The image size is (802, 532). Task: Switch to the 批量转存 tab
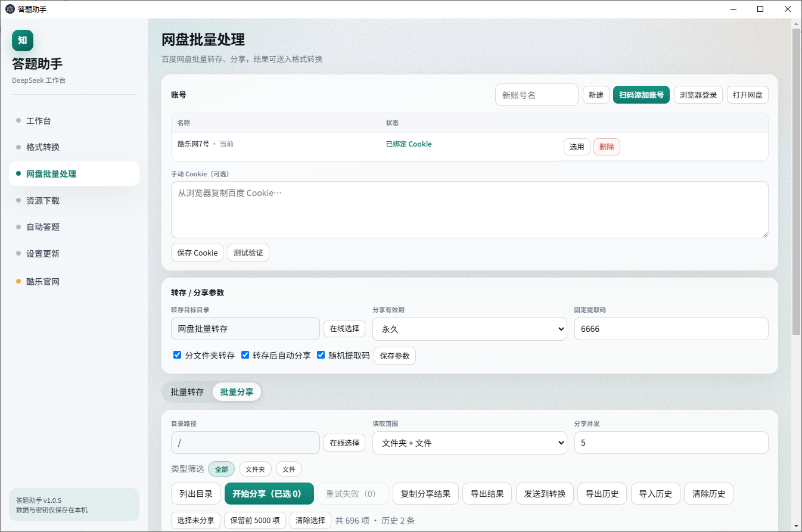pos(187,392)
